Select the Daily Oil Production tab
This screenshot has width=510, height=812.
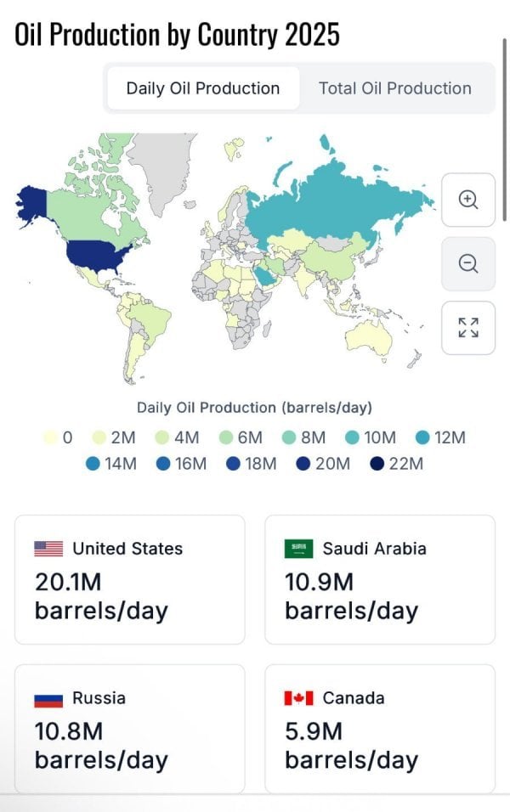[202, 88]
